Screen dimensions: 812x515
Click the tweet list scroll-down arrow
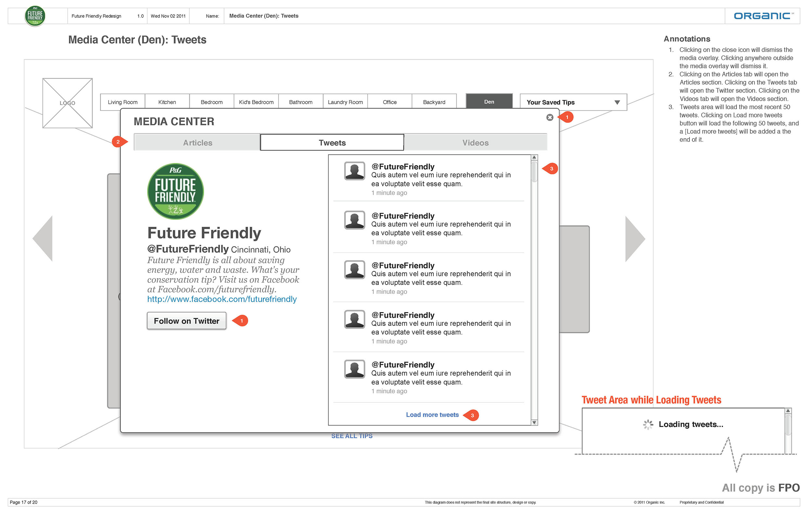coord(534,423)
